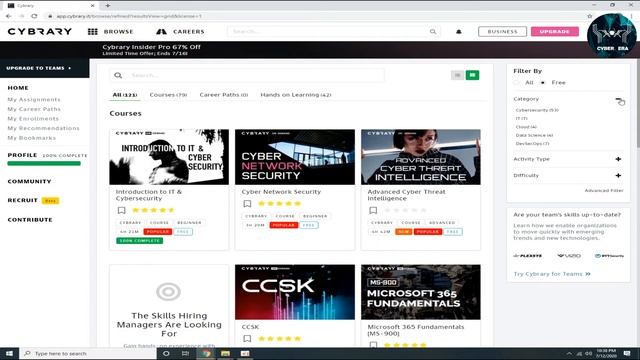Open a new browser tab
This screenshot has height=360, width=640.
[108, 5]
